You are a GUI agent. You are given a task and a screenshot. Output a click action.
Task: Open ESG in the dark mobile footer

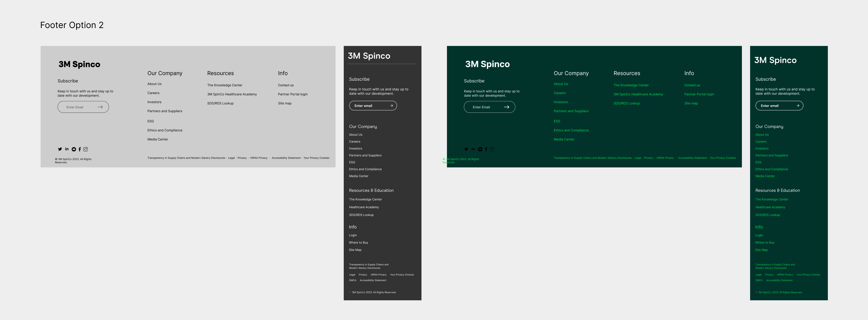[x=352, y=162]
